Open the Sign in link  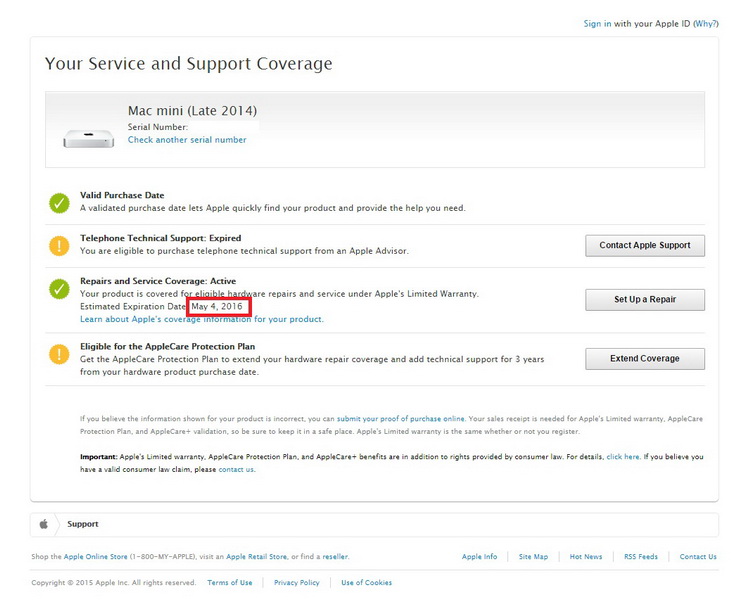[x=597, y=24]
